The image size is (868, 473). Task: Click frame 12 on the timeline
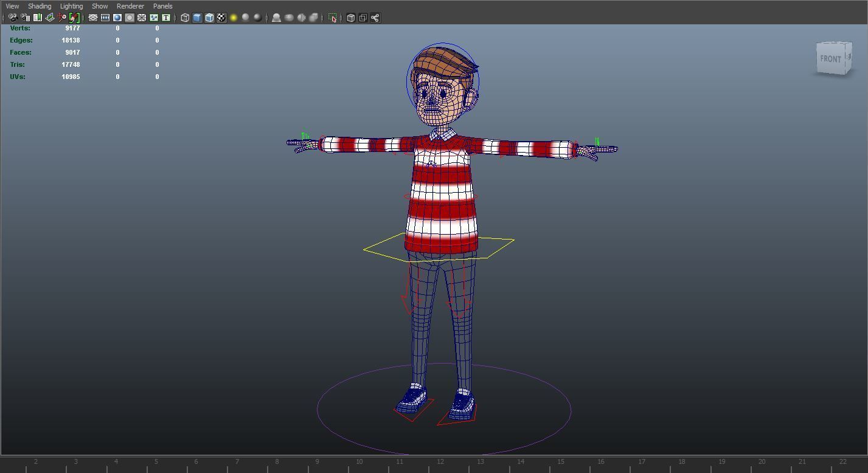point(440,462)
